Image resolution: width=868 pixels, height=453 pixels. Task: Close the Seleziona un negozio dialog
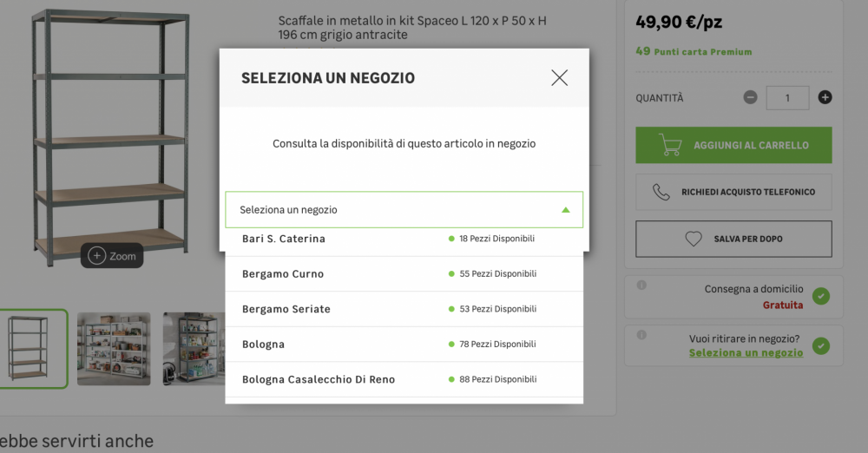(559, 78)
